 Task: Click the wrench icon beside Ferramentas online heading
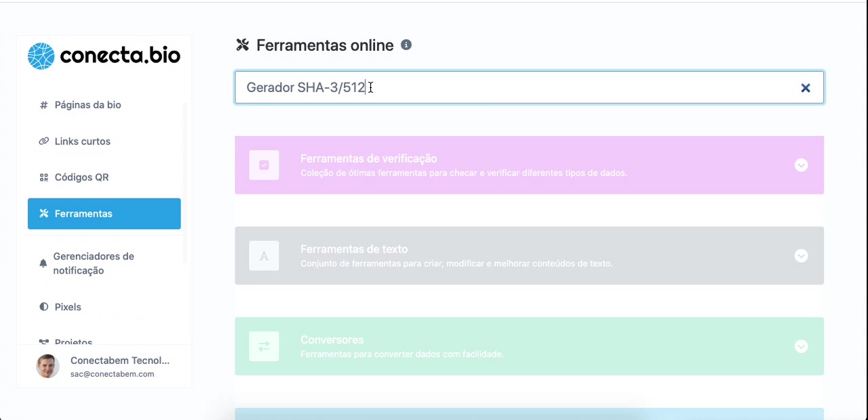pos(242,45)
